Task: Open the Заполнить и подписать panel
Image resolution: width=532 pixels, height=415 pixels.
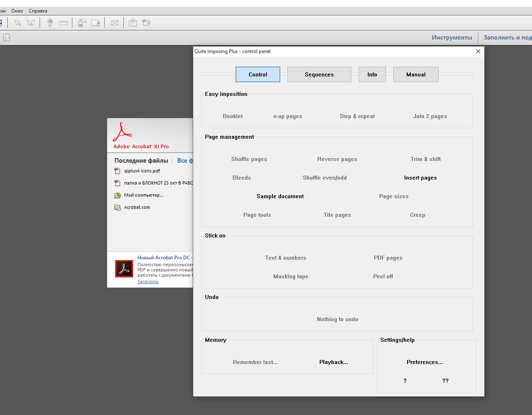Action: point(508,38)
